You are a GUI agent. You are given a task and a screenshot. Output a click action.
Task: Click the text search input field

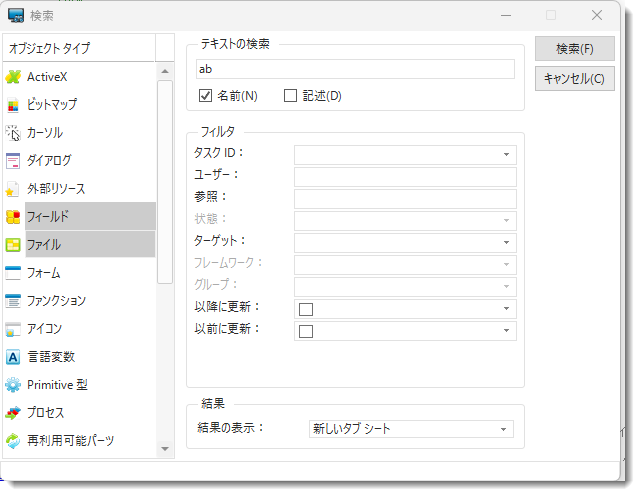pyautogui.click(x=355, y=69)
